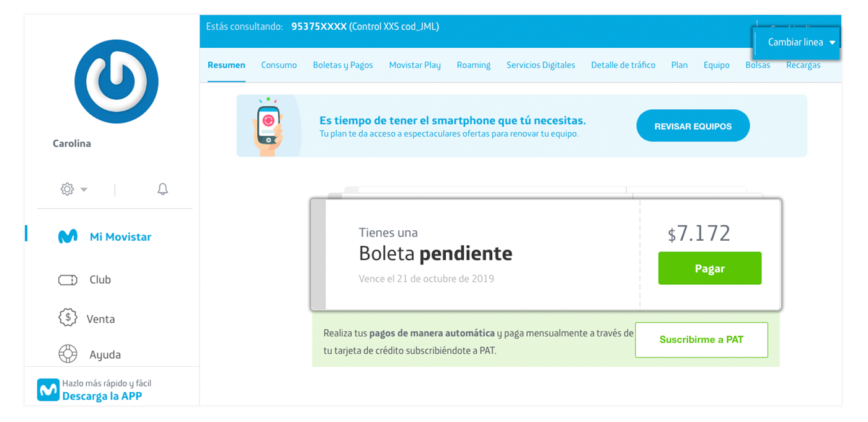This screenshot has width=868, height=422.
Task: Click Suscribirme a PAT button
Action: [x=701, y=339]
